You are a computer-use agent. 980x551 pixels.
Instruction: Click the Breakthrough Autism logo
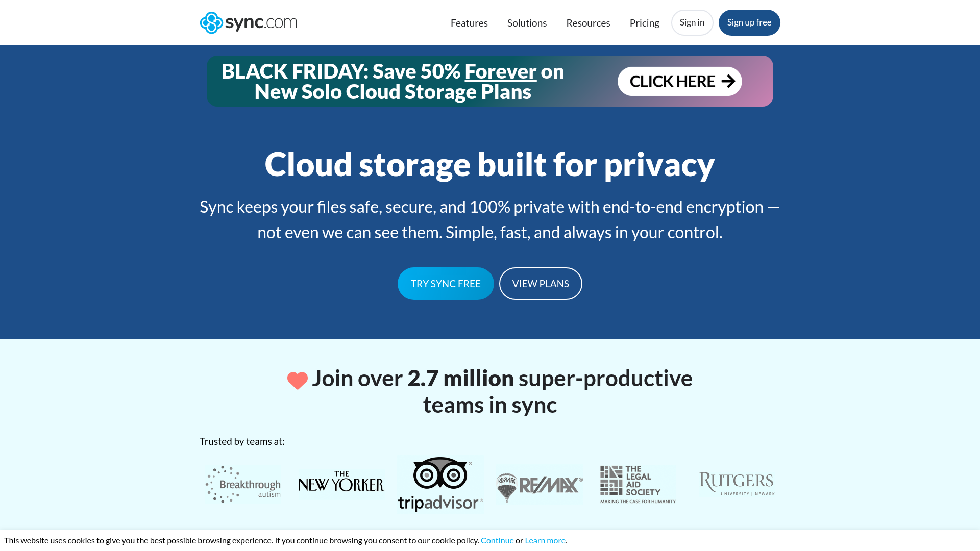(x=243, y=484)
